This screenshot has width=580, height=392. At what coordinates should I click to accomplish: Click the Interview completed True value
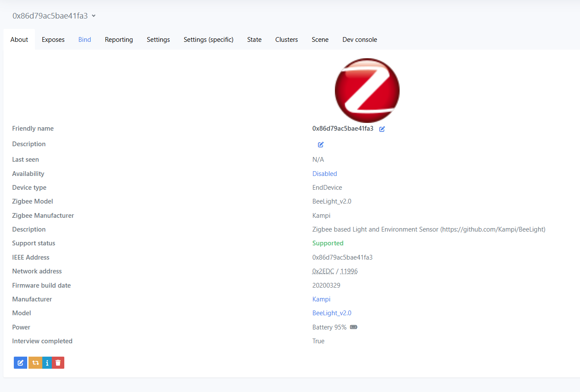tap(318, 341)
